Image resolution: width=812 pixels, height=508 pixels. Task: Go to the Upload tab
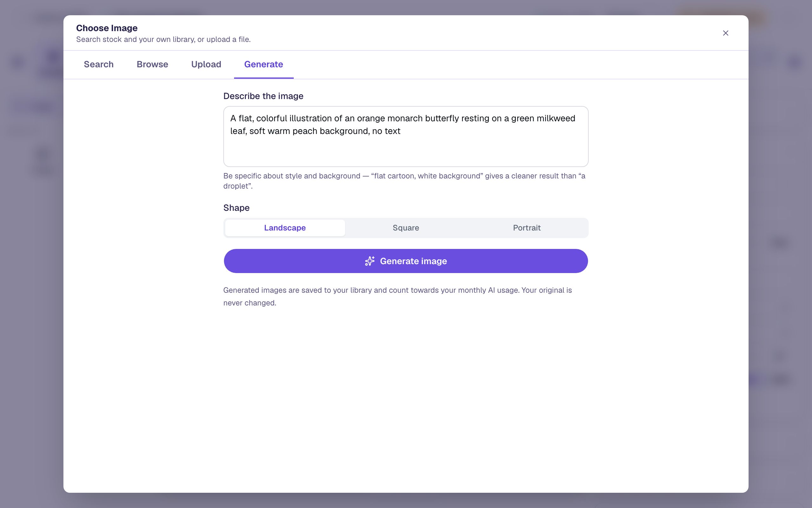(x=206, y=64)
